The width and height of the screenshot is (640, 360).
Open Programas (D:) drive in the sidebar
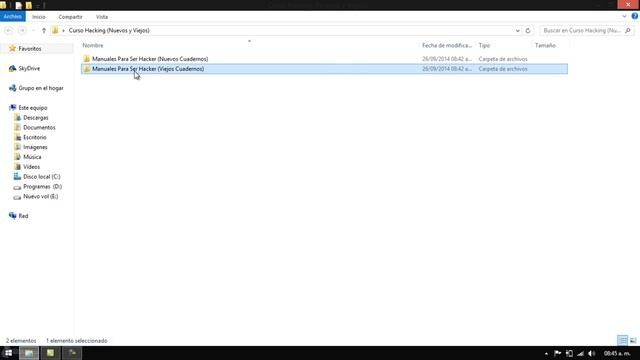pyautogui.click(x=42, y=187)
